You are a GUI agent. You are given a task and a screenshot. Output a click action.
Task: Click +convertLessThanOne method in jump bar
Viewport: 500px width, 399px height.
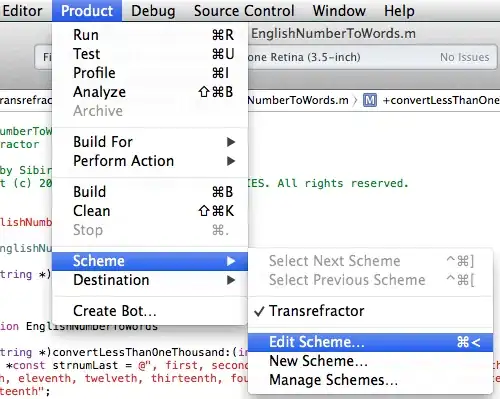[441, 100]
